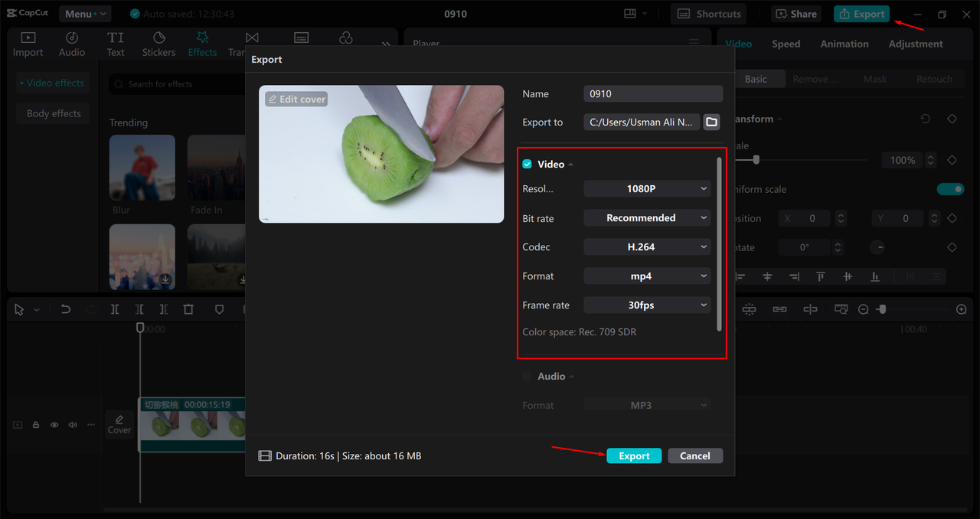
Task: Open the Speed tab in right panel
Action: 786,44
